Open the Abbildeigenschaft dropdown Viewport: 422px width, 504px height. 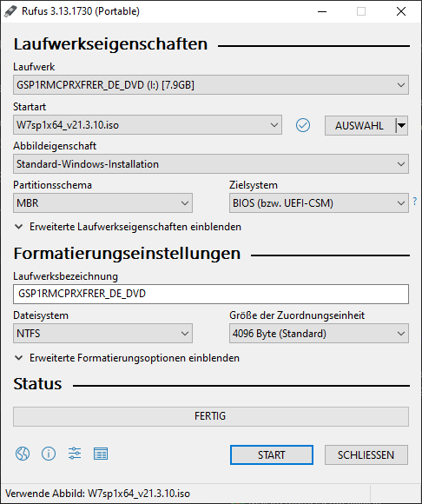click(211, 164)
